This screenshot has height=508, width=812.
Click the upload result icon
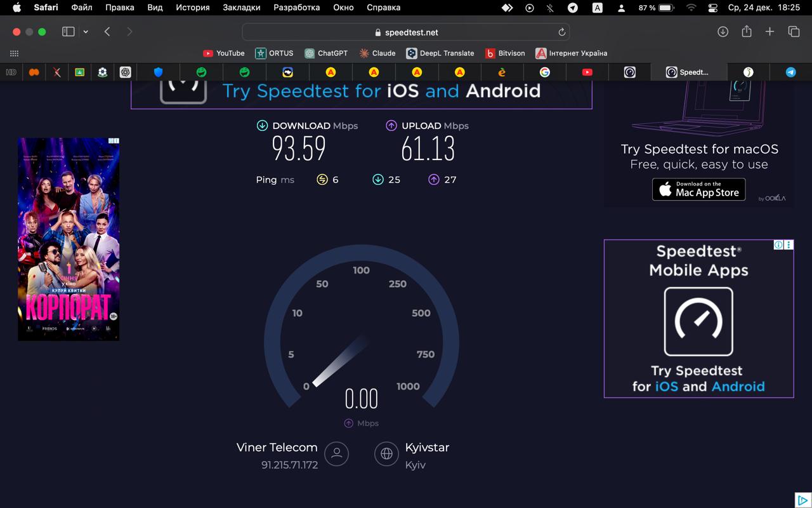click(391, 126)
